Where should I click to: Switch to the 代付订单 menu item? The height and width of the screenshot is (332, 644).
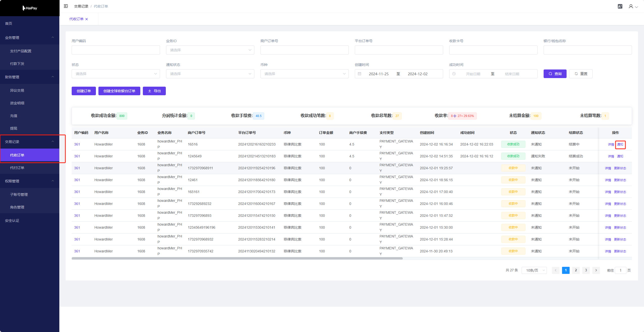click(17, 168)
